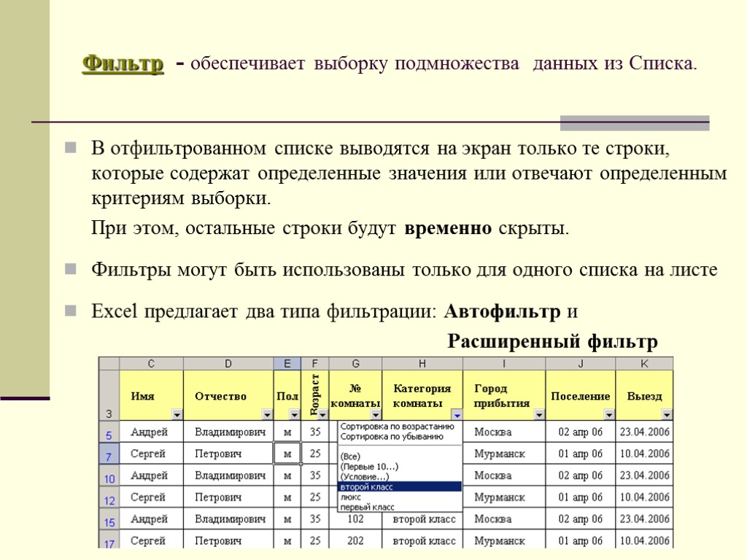Click age 35 in row 10
The width and height of the screenshot is (747, 560).
(x=315, y=475)
